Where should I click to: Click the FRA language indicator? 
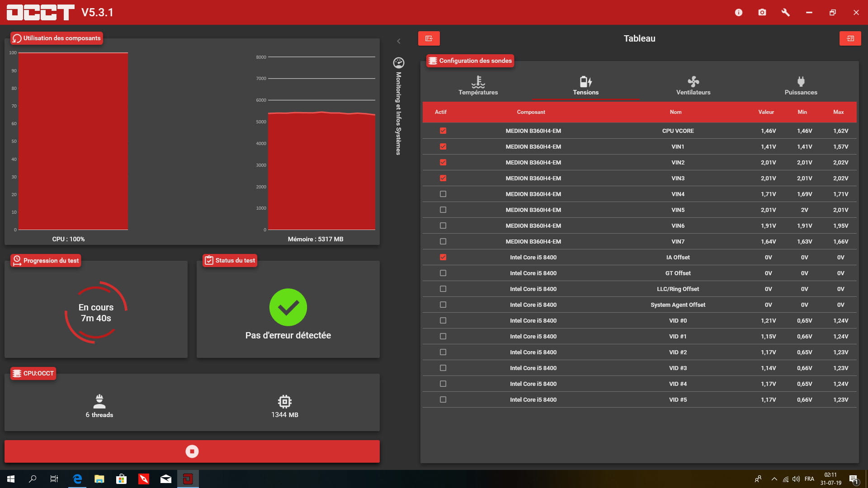coord(809,479)
